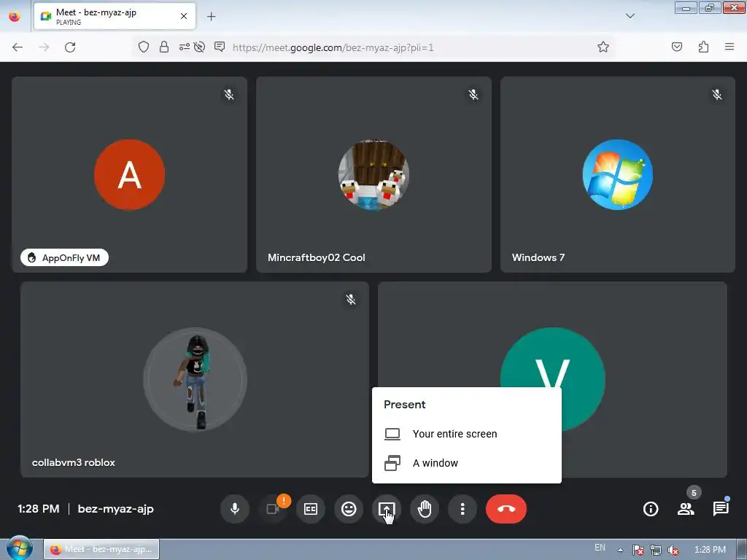Mute the microphone in the call toolbar
Image resolution: width=747 pixels, height=560 pixels.
tap(234, 508)
